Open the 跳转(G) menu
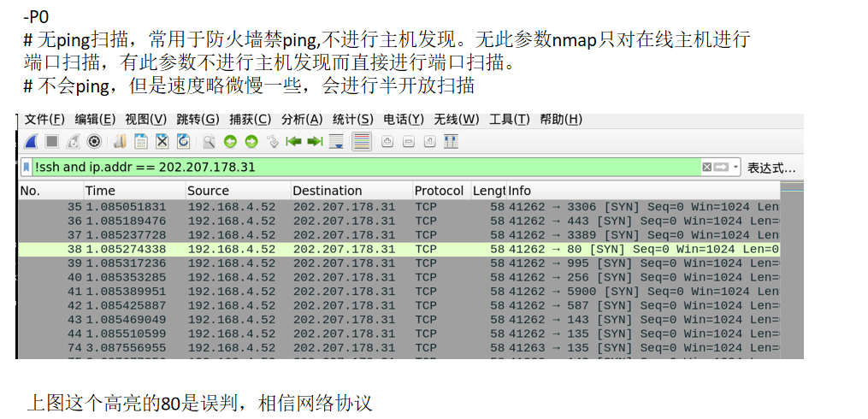 pos(198,120)
